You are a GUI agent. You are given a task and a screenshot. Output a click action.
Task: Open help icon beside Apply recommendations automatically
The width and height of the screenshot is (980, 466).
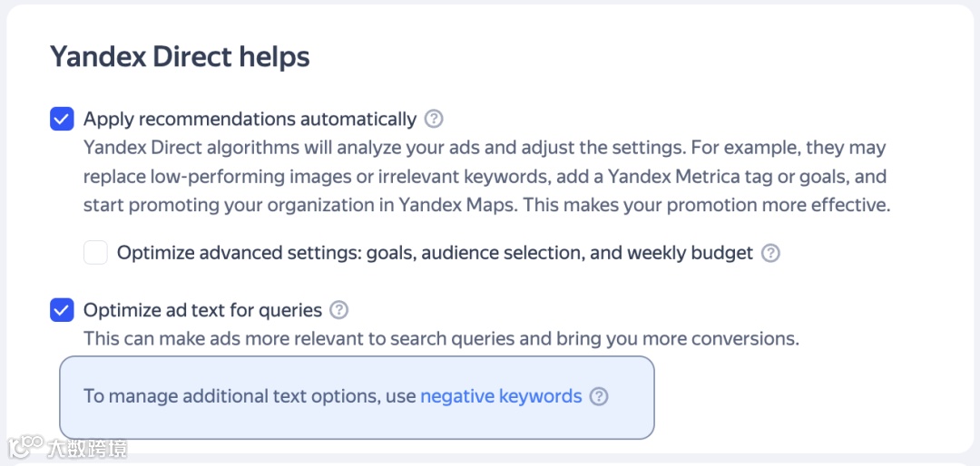434,119
